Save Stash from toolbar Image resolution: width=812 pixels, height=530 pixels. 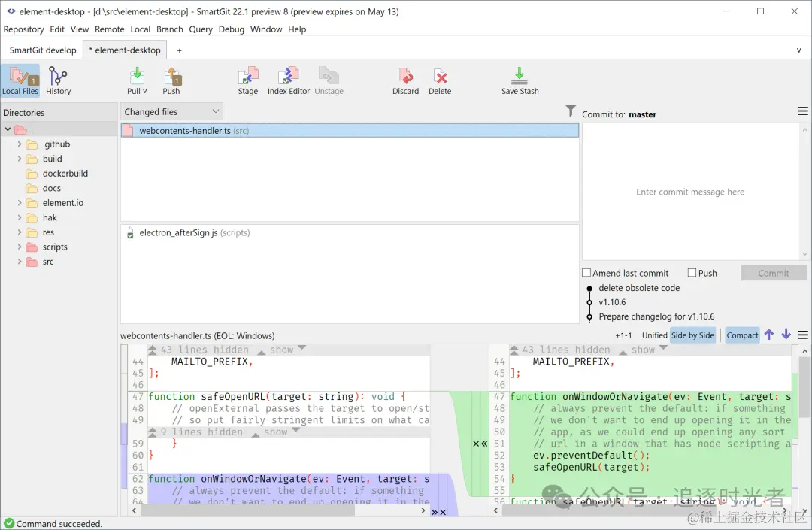(x=520, y=80)
